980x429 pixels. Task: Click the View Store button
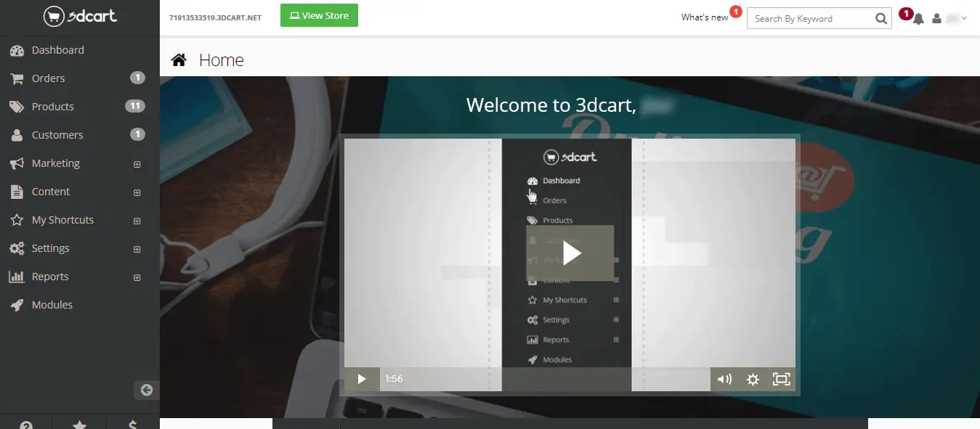(319, 15)
